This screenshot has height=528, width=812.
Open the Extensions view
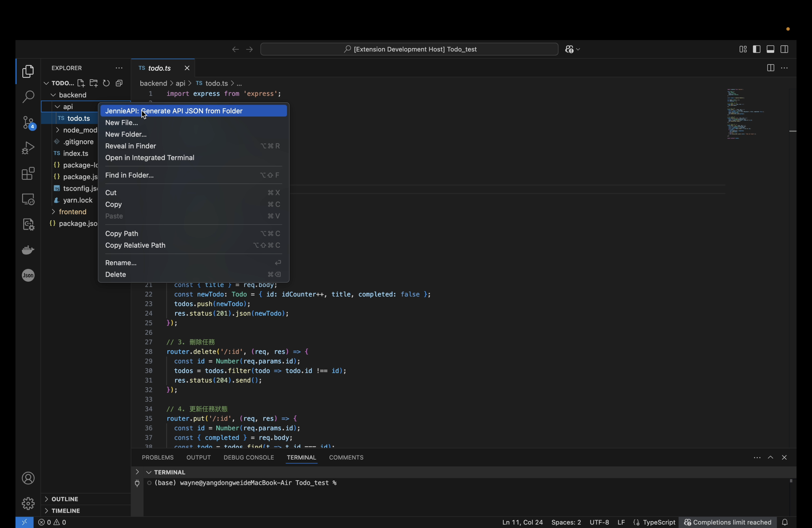28,174
